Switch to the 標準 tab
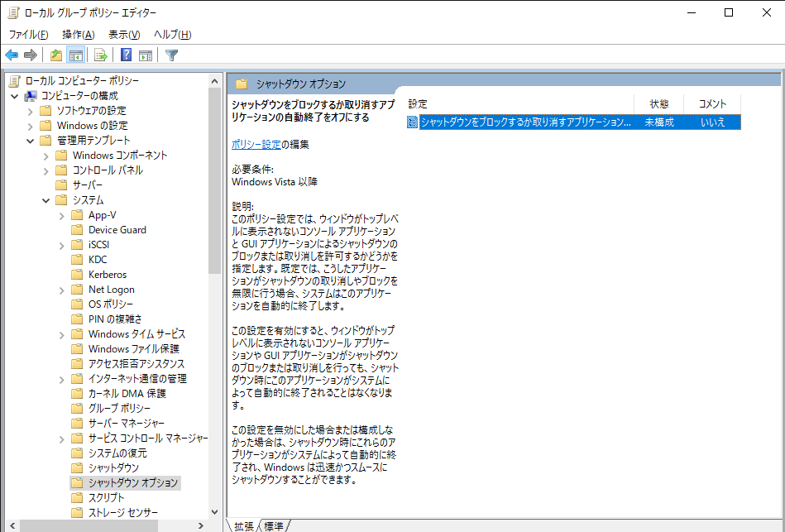The height and width of the screenshot is (532, 785). tap(274, 525)
